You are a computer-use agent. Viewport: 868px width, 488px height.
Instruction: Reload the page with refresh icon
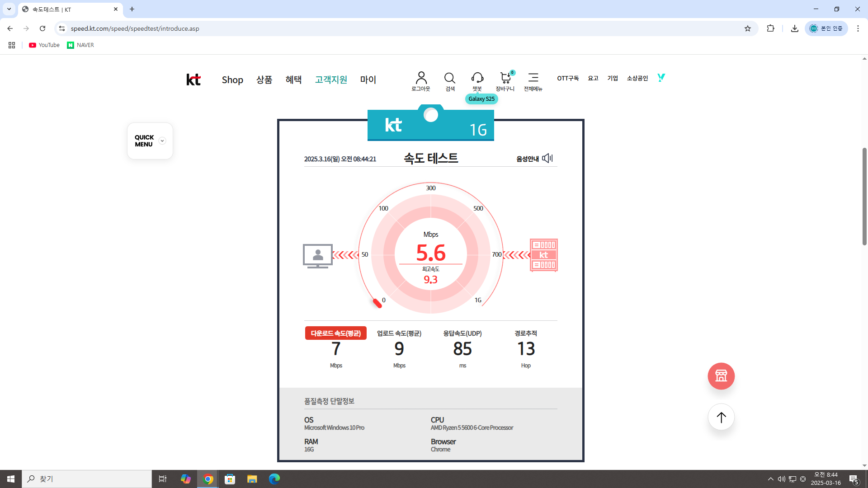pyautogui.click(x=42, y=28)
